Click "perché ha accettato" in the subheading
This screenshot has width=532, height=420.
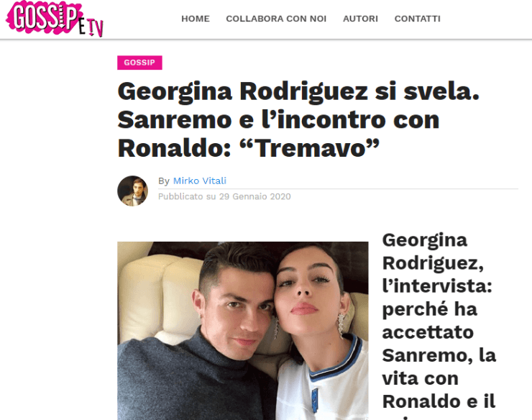[429, 321]
